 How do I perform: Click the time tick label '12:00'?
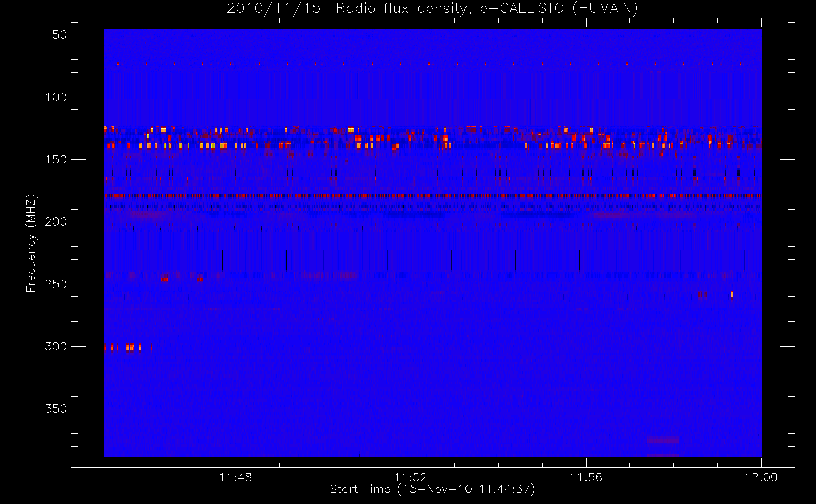761,477
